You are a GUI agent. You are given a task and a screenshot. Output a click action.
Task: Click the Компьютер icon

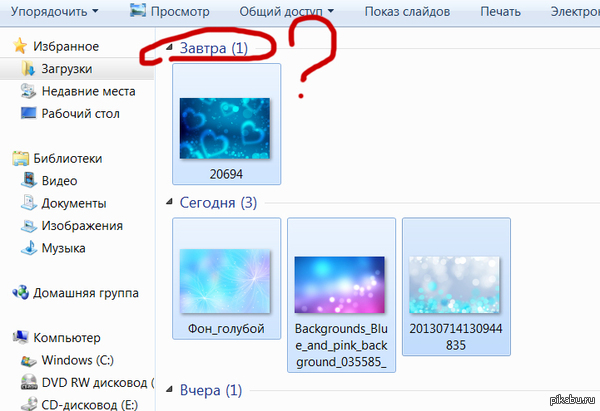[20, 337]
